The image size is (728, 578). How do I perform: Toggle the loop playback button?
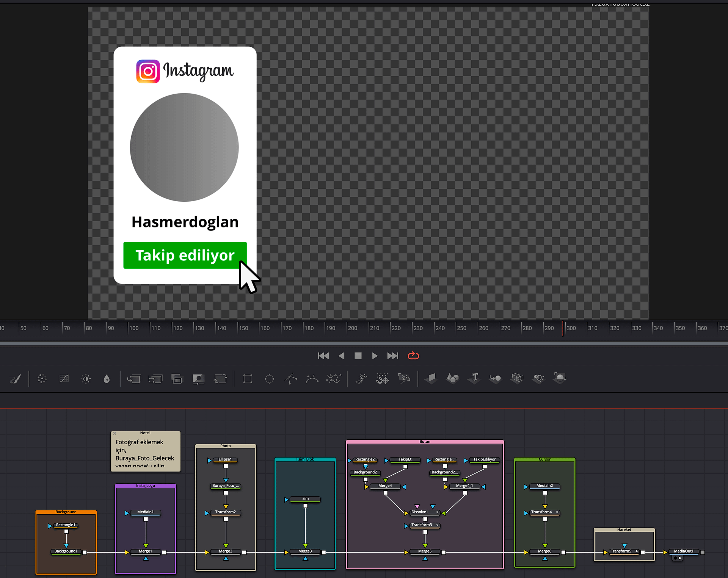point(413,356)
